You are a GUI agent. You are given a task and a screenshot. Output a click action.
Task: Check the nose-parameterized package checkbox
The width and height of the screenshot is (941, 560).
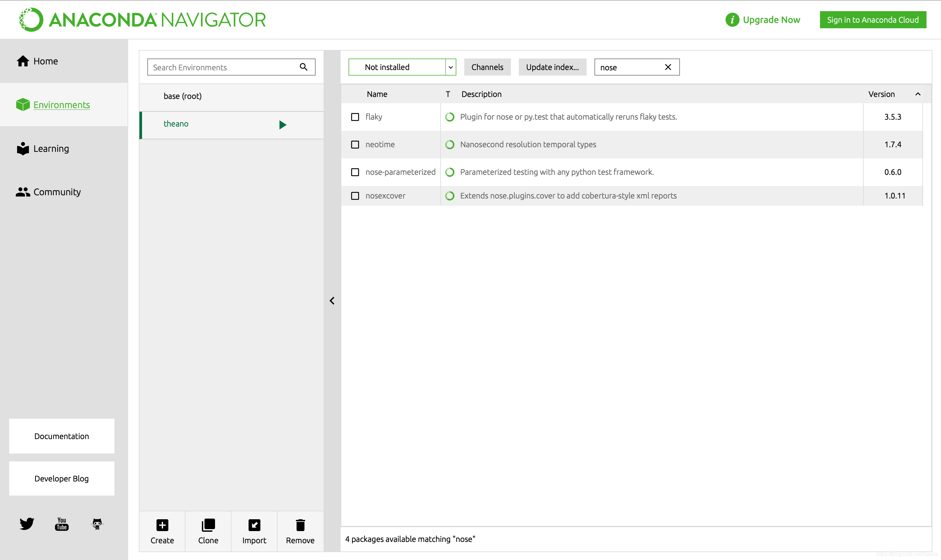(x=355, y=172)
